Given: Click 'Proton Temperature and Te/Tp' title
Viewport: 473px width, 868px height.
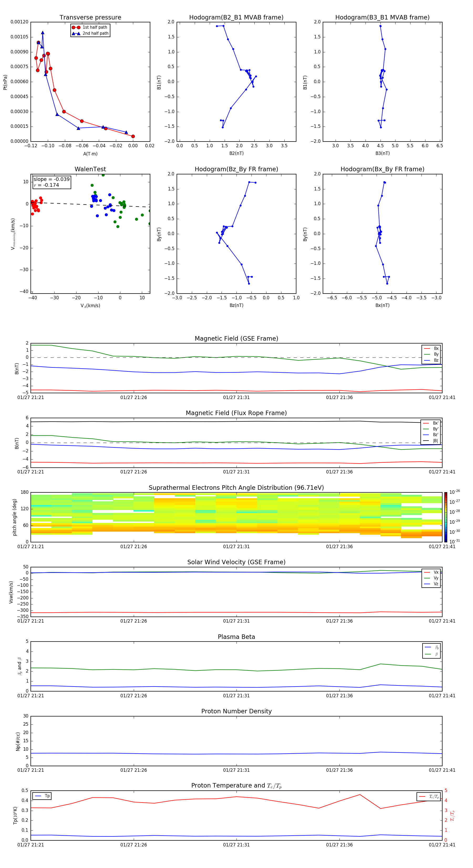Looking at the screenshot, I should (236, 786).
